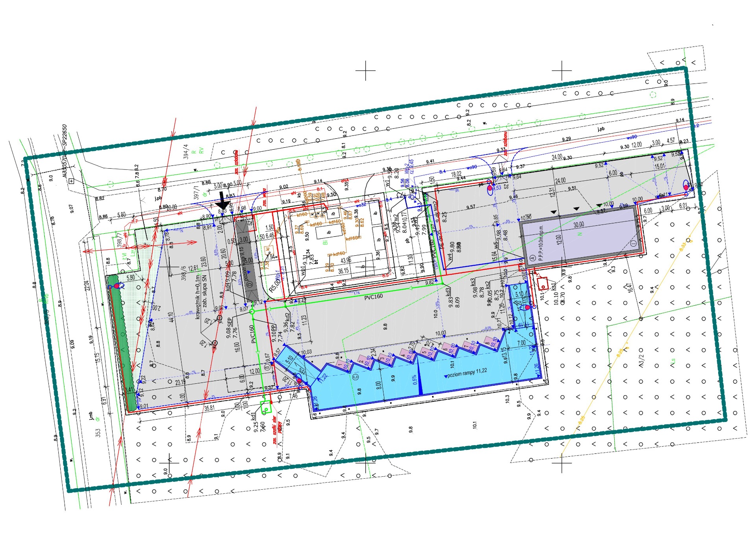The width and height of the screenshot is (756, 535).
Task: Click the circled letter B marker
Action: tap(267, 367)
